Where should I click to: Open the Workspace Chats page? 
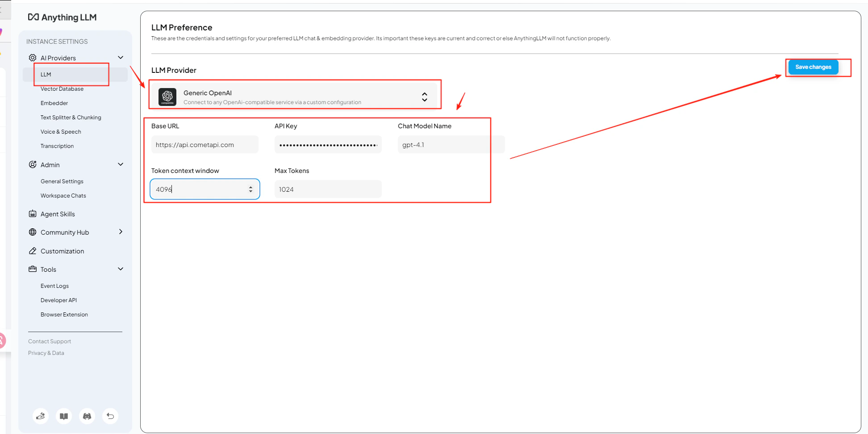click(63, 195)
